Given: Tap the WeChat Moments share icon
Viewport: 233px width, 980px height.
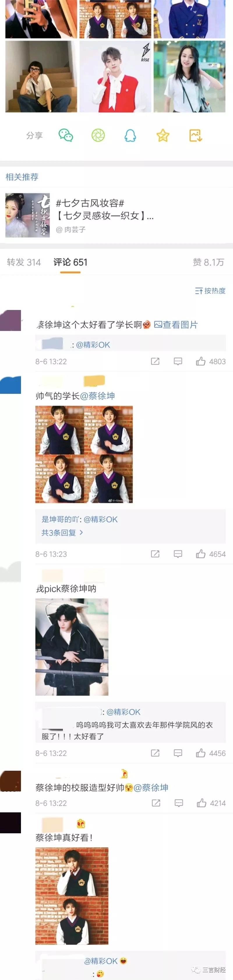Looking at the screenshot, I should [x=98, y=135].
